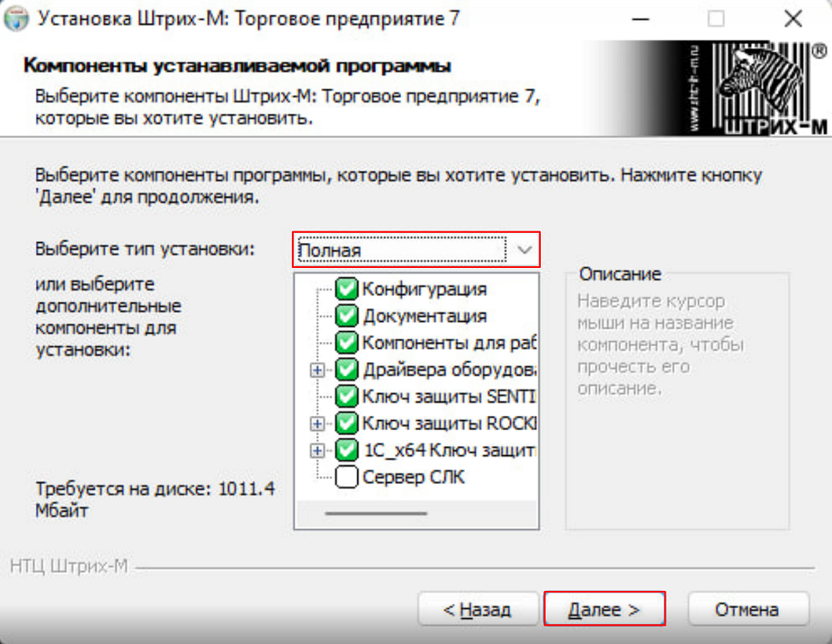Click the installer icon in the title bar
832x644 pixels.
pyautogui.click(x=16, y=18)
